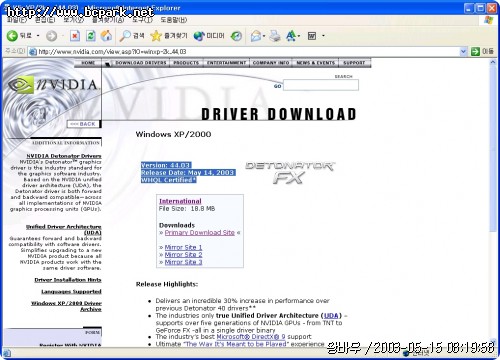Open the Driver Installation Hints link

coord(68,280)
